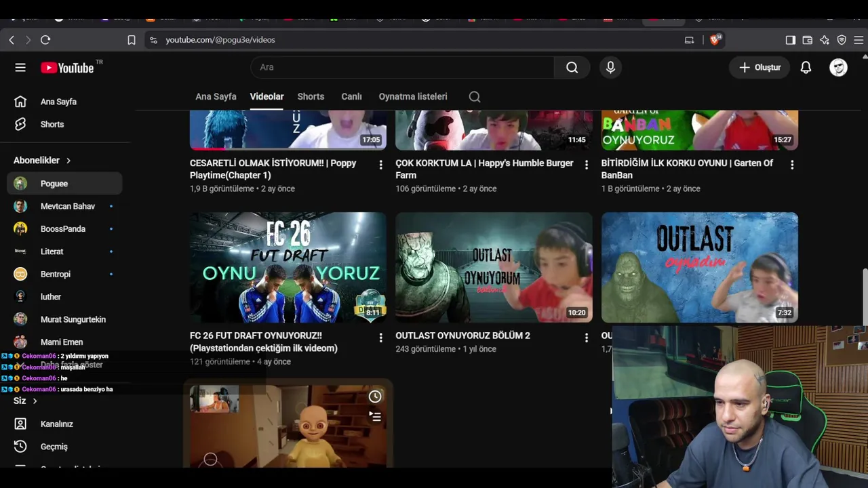Toggle the YouTube guide hamburger menu
Viewport: 868px width, 488px height.
(20, 67)
